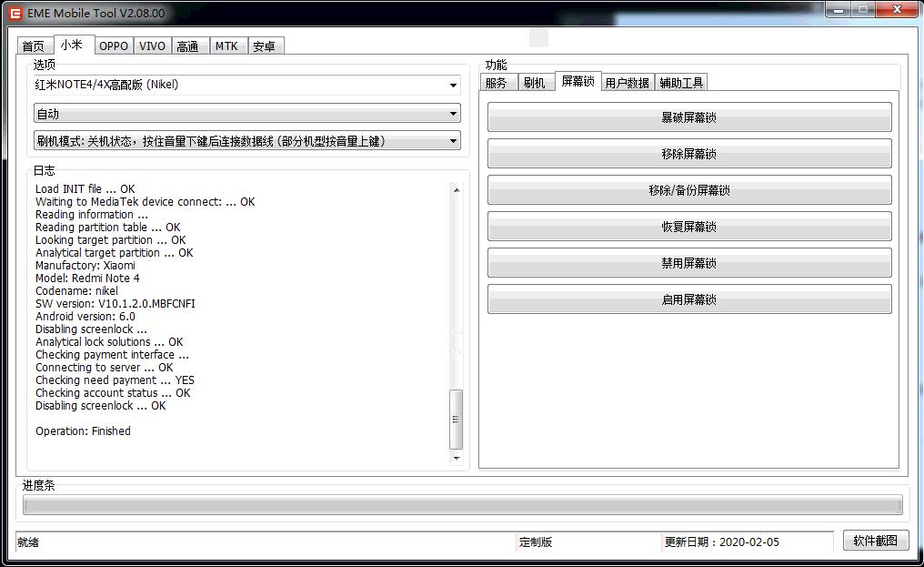Click the 暴破屏幕锁 button
This screenshot has height=567, width=924.
click(x=688, y=117)
